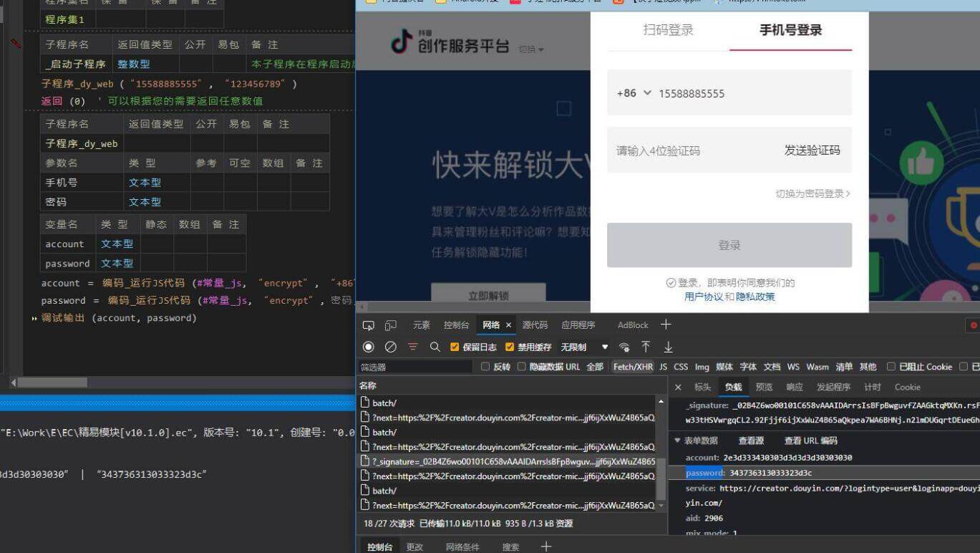Click the DevTools red error indicator
This screenshot has height=553, width=980.
974,325
